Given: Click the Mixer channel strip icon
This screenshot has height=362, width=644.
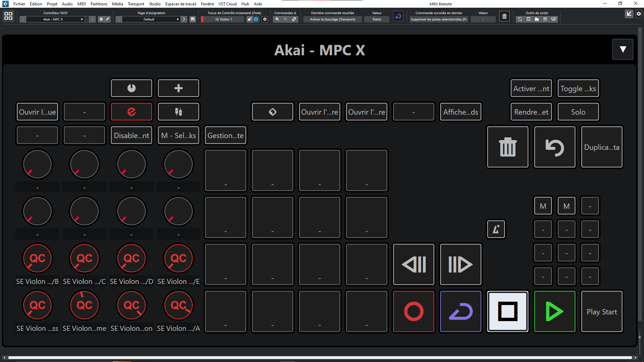Looking at the screenshot, I should coord(178,111).
